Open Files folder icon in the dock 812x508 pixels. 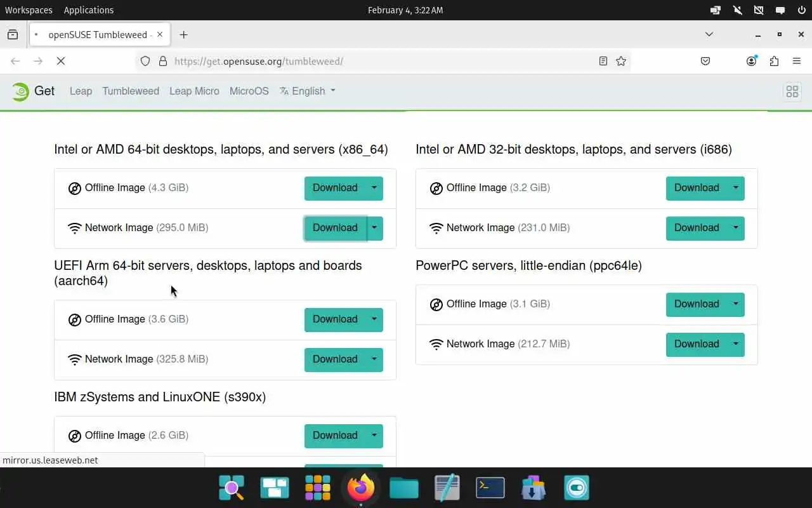[x=404, y=488]
